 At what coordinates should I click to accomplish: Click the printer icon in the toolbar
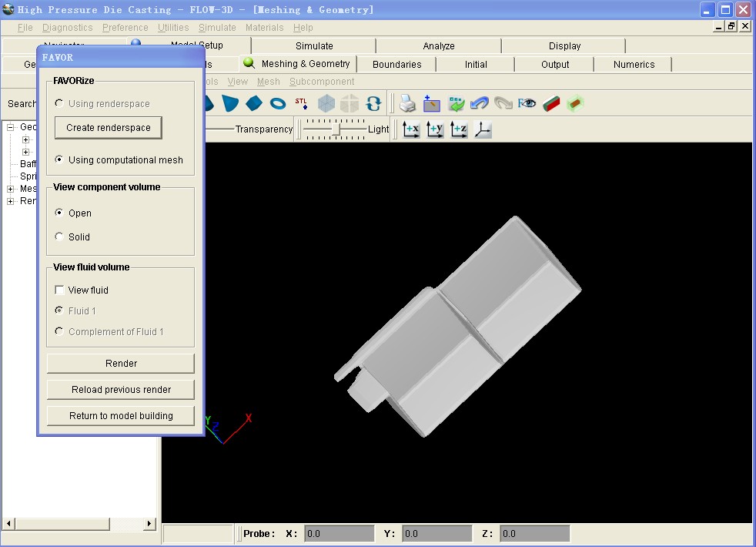[407, 103]
